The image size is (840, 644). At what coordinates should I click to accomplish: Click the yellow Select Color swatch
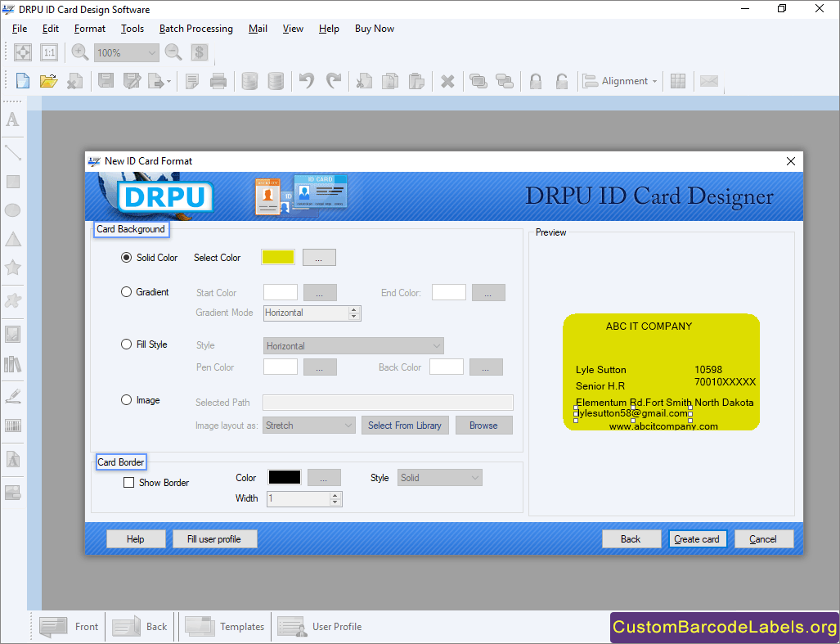coord(278,257)
